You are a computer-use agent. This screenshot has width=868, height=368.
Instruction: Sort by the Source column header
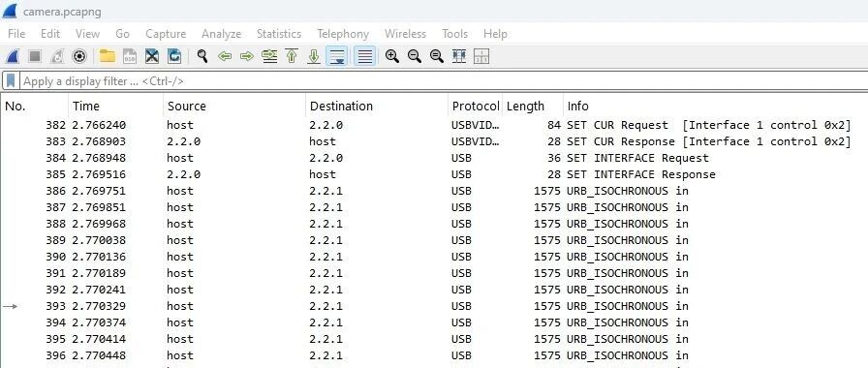point(234,106)
